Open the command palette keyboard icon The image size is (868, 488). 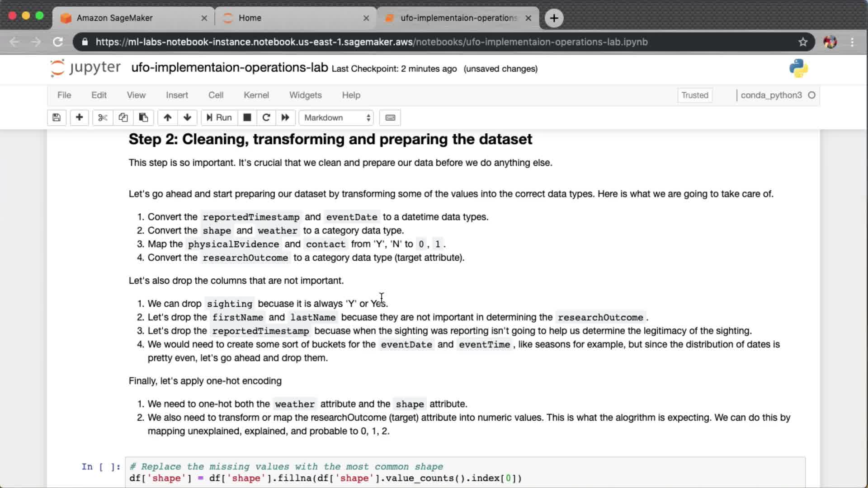point(390,117)
